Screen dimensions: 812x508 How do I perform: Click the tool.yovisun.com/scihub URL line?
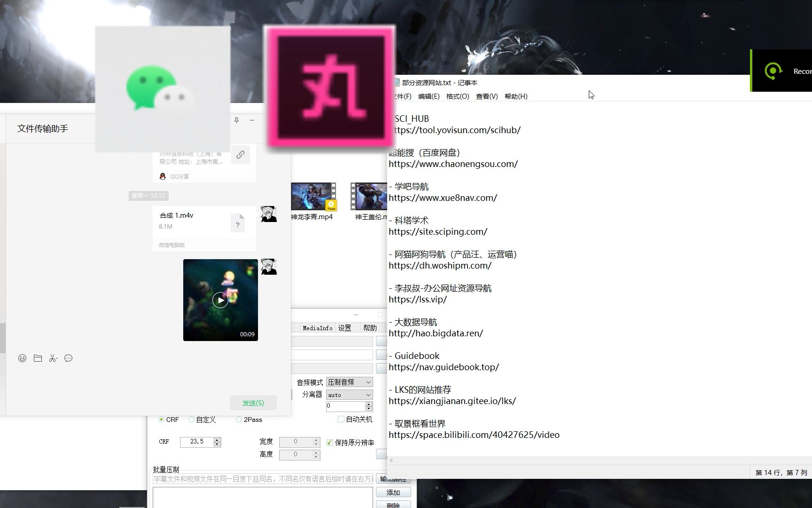pyautogui.click(x=455, y=130)
